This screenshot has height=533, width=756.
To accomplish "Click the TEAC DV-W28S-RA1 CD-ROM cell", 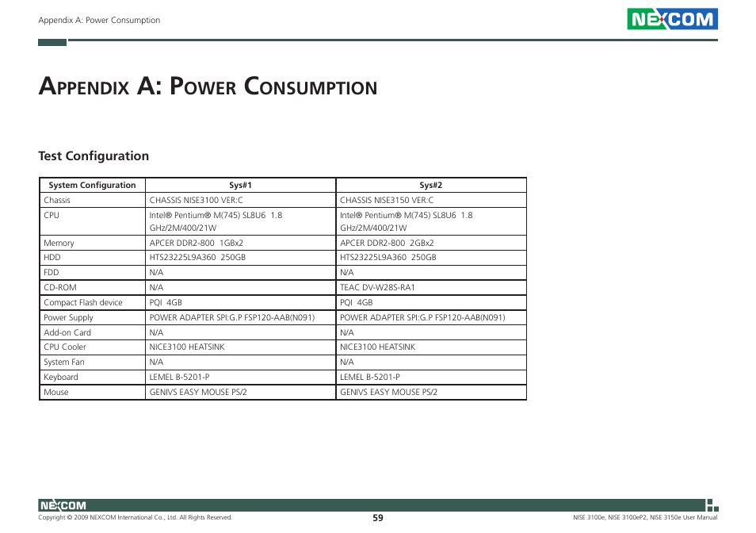I will point(388,287).
